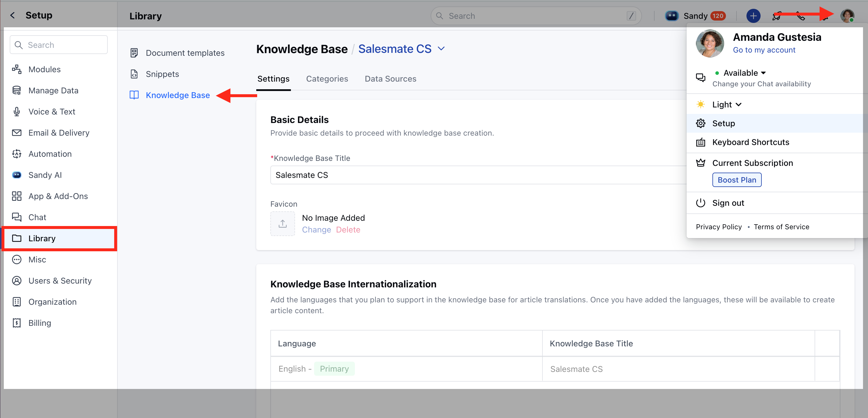Switch to the Data Sources tab
Screen dimensions: 868x418
pyautogui.click(x=390, y=79)
